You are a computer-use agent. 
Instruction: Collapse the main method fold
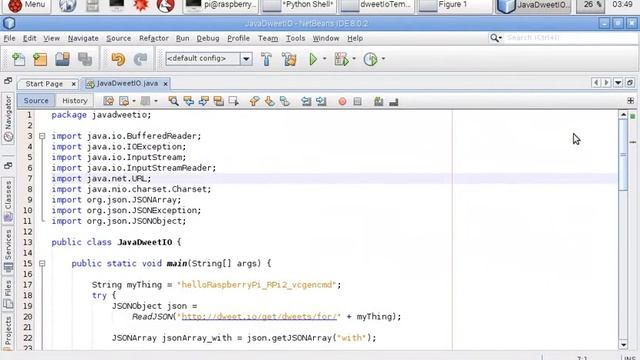[42, 264]
